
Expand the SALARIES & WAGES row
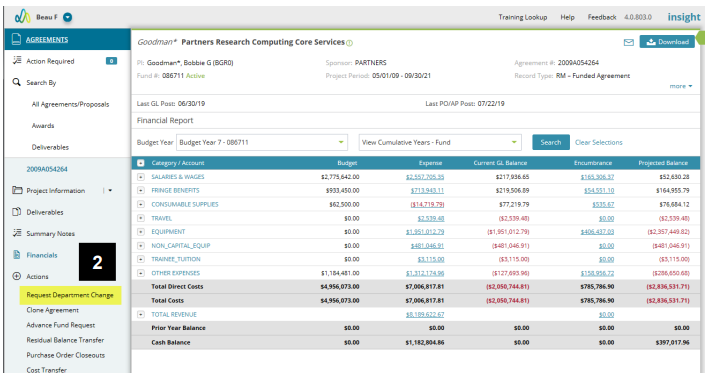tap(141, 177)
